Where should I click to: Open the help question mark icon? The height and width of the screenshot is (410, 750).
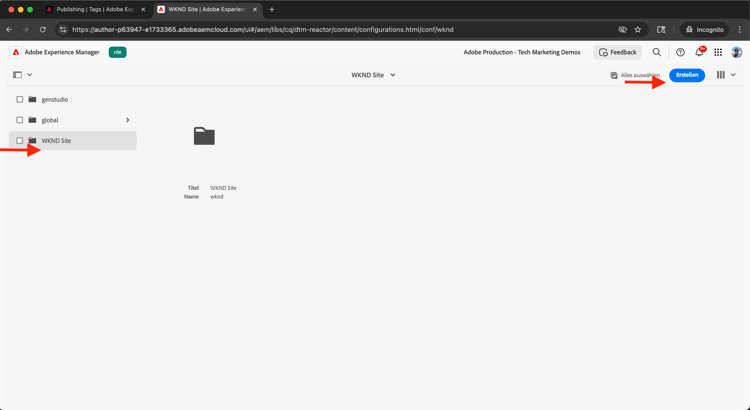(680, 52)
